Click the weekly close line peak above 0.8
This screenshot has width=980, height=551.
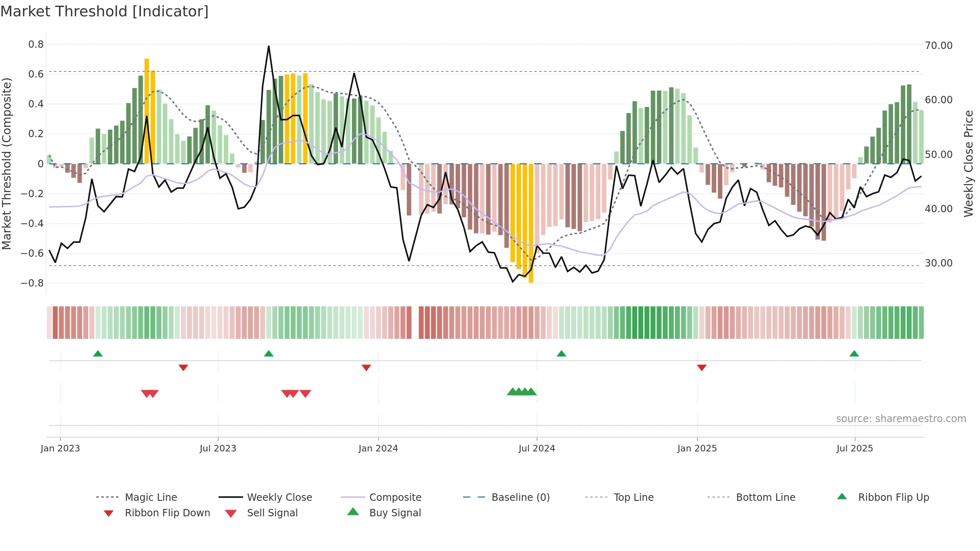(x=269, y=46)
